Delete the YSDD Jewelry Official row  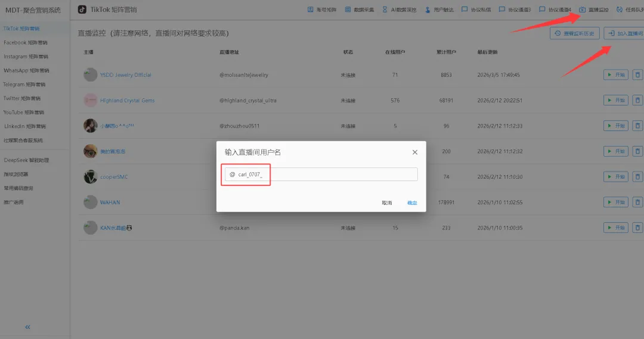point(637,74)
